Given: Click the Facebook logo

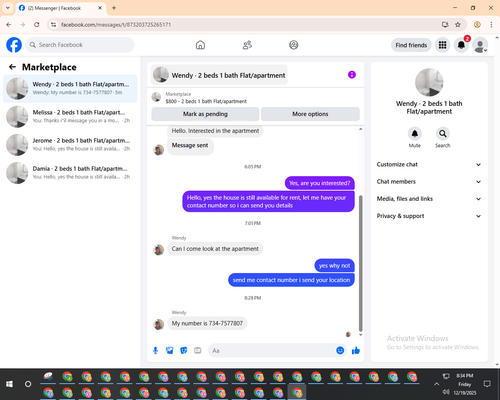Looking at the screenshot, I should 14,45.
